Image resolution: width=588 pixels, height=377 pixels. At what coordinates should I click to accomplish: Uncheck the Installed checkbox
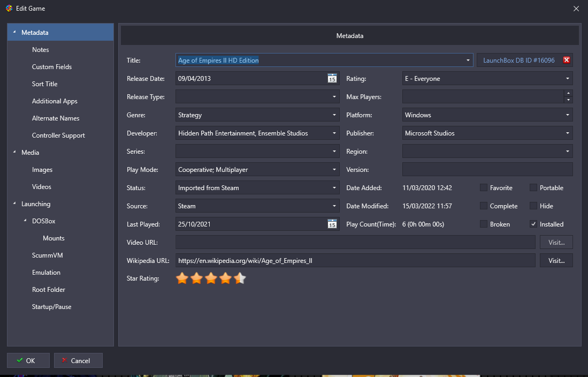tap(533, 224)
